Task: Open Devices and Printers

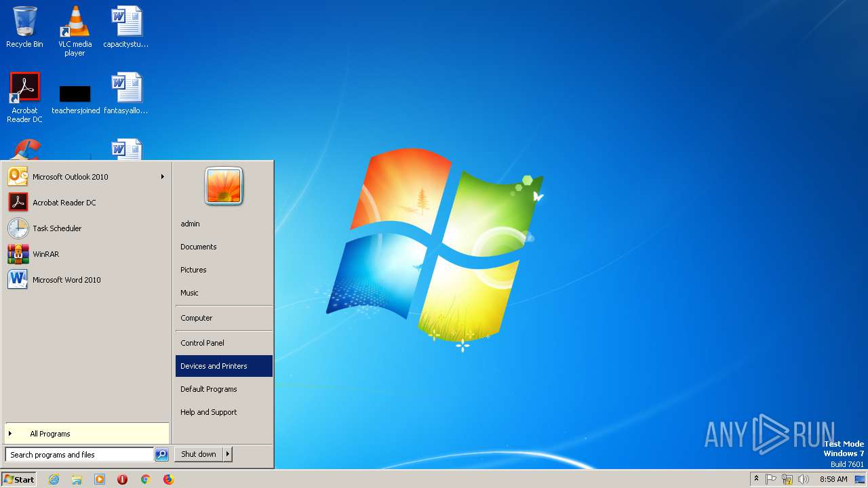Action: 224,366
